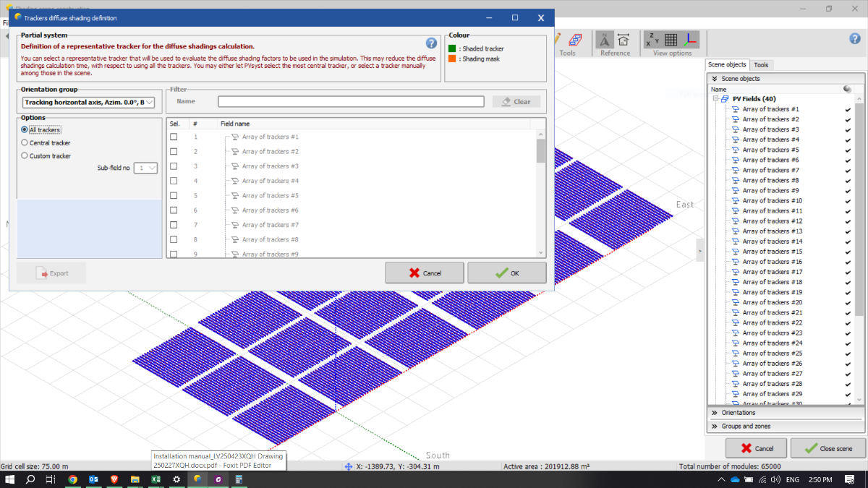Open the Orientation group dropdown
Screen dimensions: 868x488
(88, 103)
